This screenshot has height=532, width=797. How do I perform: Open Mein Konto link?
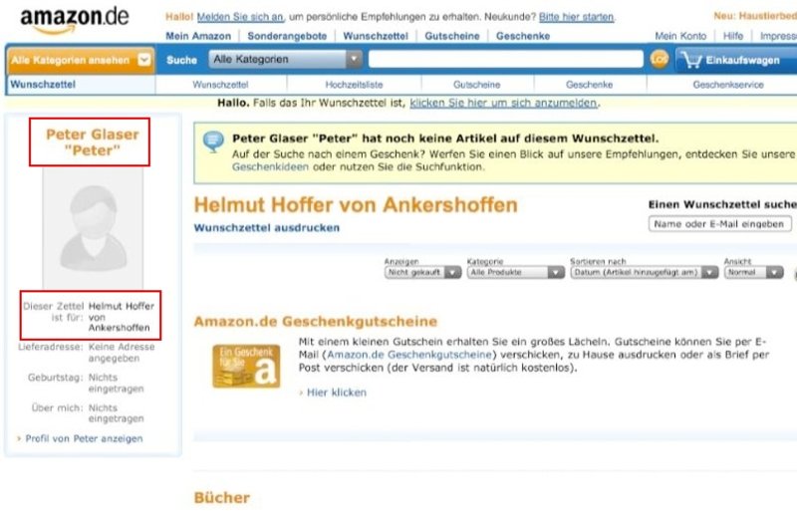click(680, 36)
